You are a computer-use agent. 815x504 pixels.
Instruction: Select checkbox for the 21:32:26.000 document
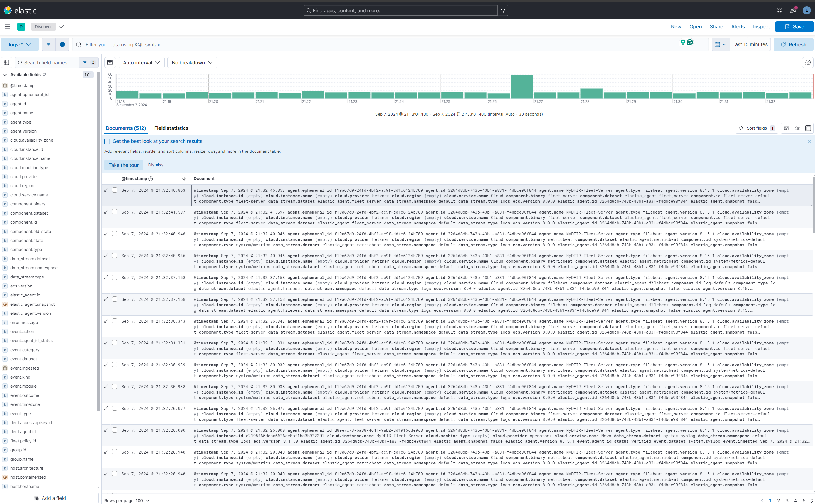tap(115, 430)
